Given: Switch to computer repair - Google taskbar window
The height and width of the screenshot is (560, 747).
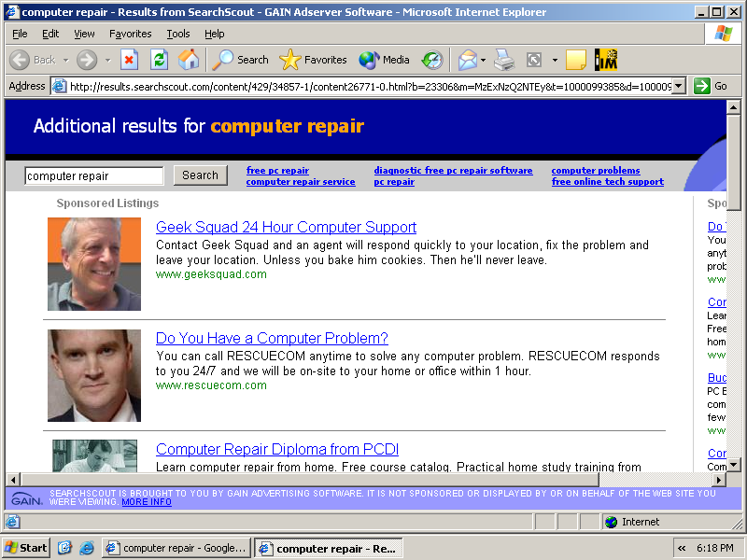Looking at the screenshot, I should tap(176, 548).
